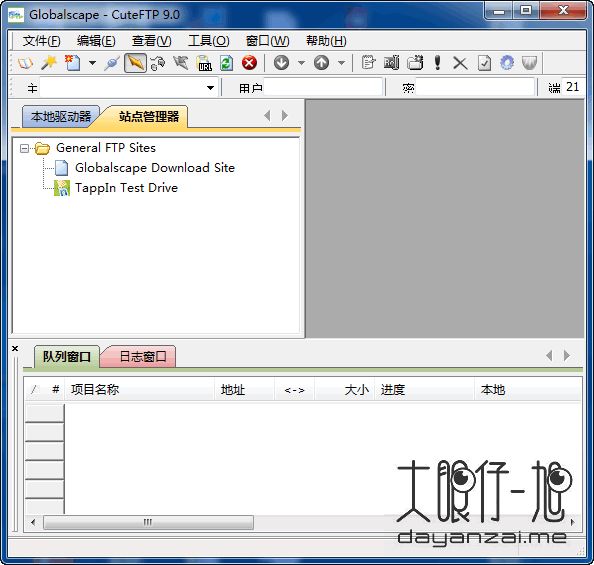Click the queue scrollbar left arrow
594x565 pixels.
[x=33, y=522]
